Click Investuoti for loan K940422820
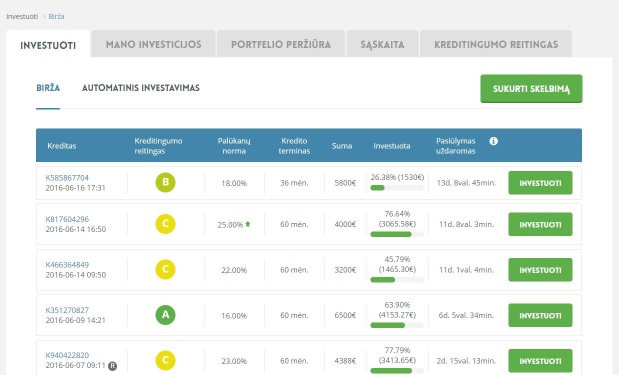The image size is (619, 375). [540, 360]
